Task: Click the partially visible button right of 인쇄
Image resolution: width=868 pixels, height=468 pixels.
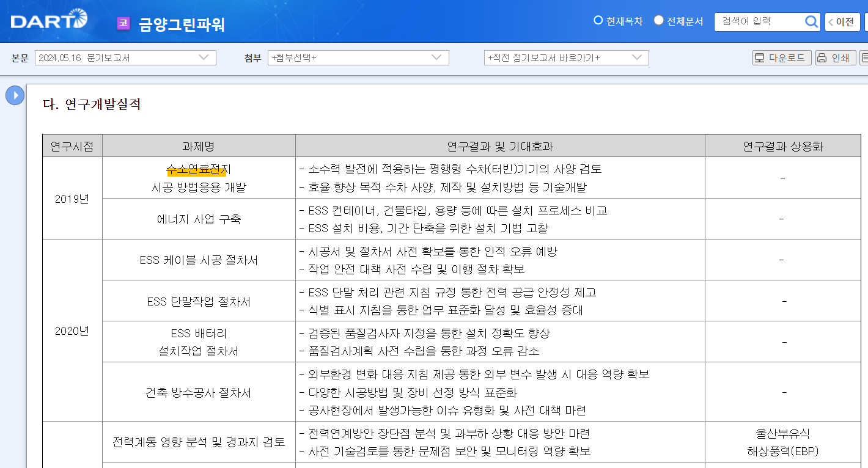Action: point(864,58)
